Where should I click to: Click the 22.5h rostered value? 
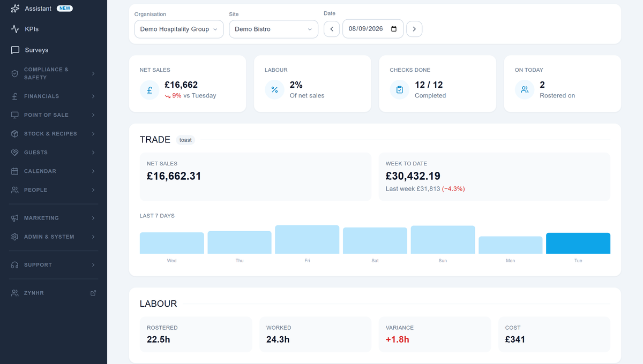pos(159,339)
